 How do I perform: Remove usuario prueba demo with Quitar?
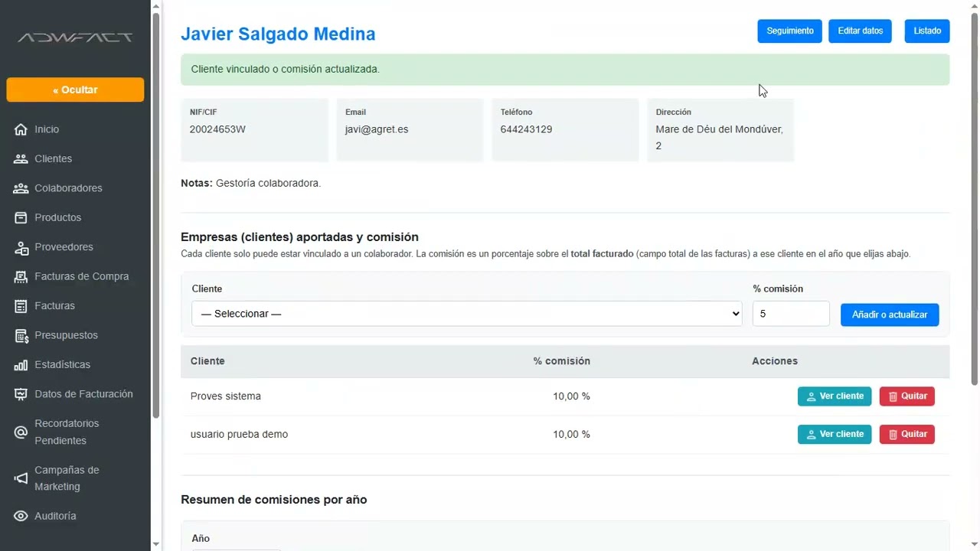pos(906,434)
